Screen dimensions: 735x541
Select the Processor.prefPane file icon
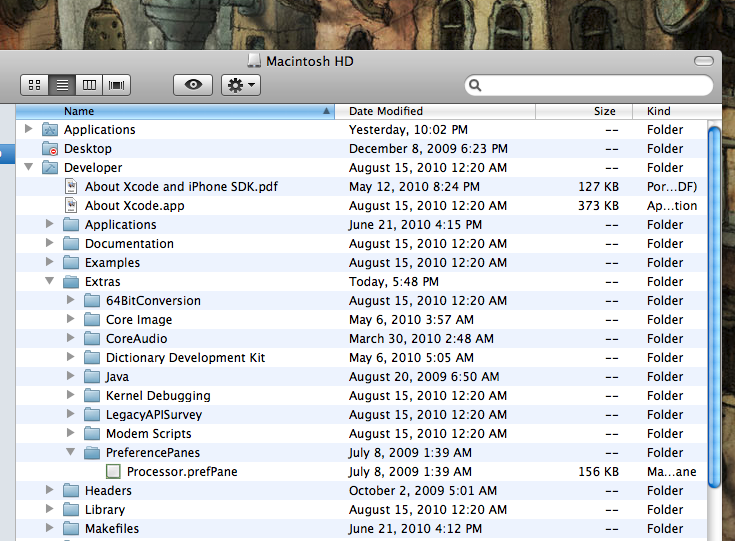(113, 471)
